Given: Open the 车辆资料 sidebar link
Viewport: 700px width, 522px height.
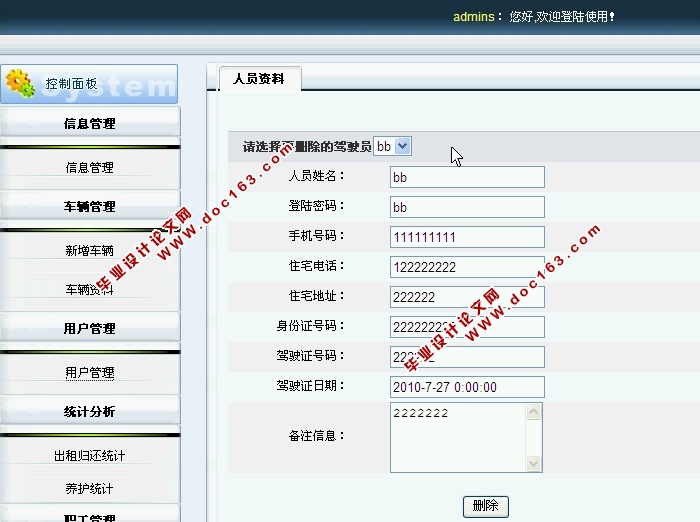Looking at the screenshot, I should coord(90,289).
